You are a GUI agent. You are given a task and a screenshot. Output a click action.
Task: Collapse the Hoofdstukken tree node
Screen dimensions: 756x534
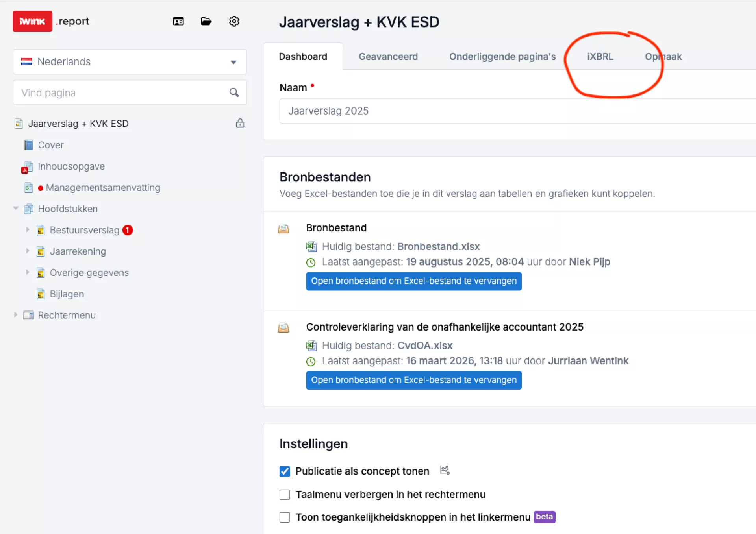click(x=16, y=209)
